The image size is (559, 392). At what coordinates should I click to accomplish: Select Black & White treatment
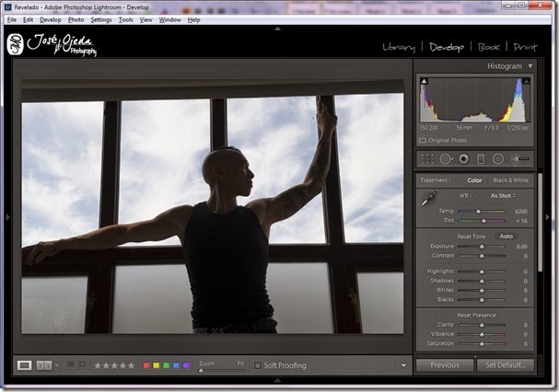point(511,180)
